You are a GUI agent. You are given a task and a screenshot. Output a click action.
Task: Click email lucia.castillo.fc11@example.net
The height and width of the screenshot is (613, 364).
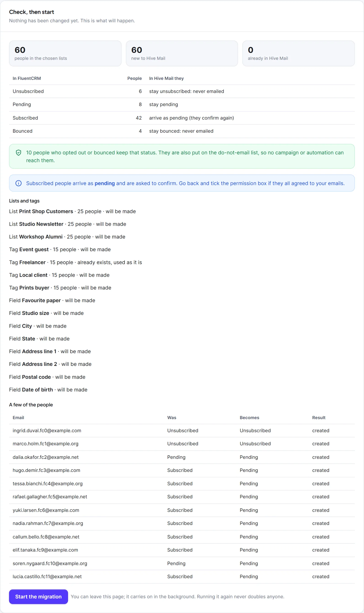point(47,577)
